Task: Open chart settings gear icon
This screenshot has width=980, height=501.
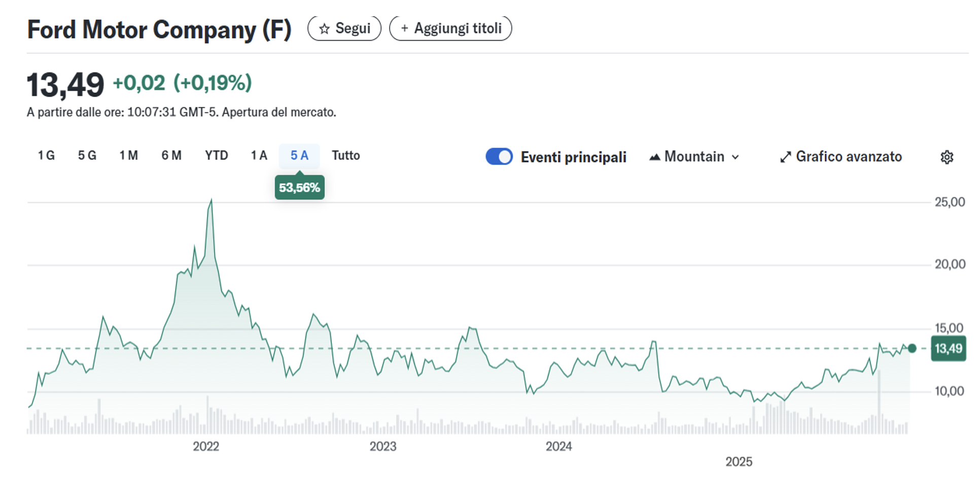Action: [x=947, y=157]
